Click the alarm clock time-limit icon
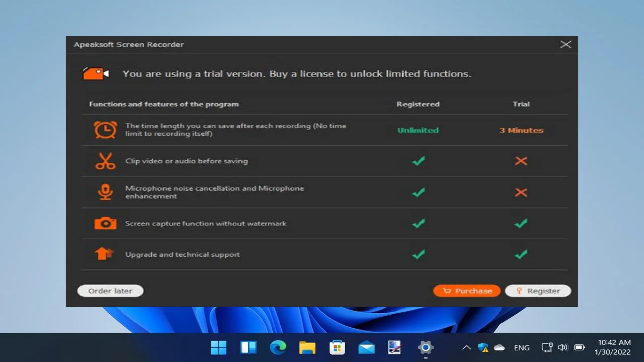 105,130
